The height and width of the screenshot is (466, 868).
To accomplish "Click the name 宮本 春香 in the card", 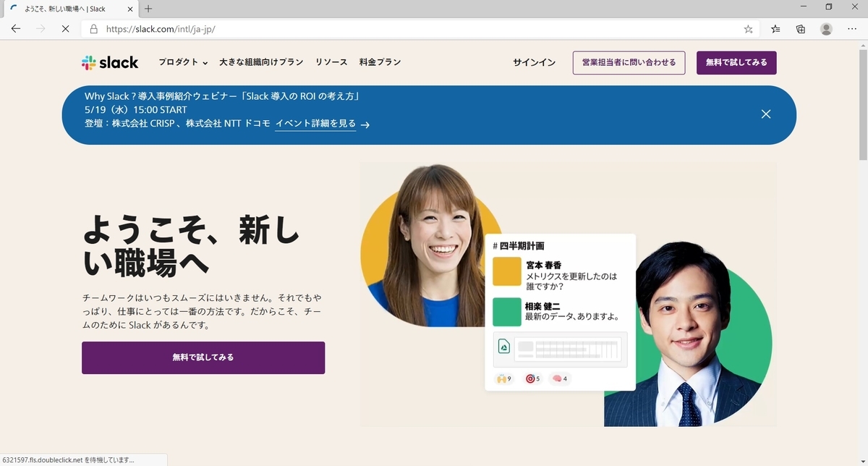I will pyautogui.click(x=544, y=265).
